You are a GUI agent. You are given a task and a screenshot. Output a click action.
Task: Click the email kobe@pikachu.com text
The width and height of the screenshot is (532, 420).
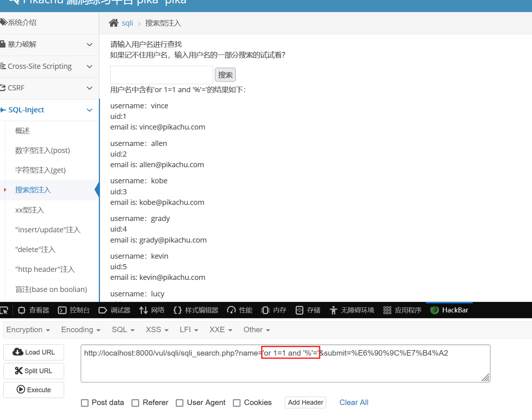coord(172,202)
